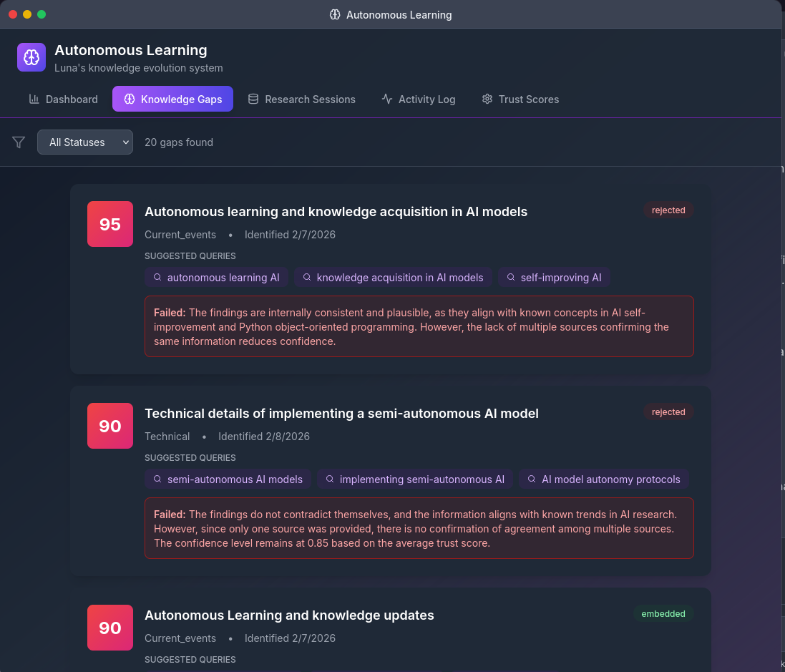
Task: Click the Knowledge Gaps brain icon
Action: click(x=130, y=99)
